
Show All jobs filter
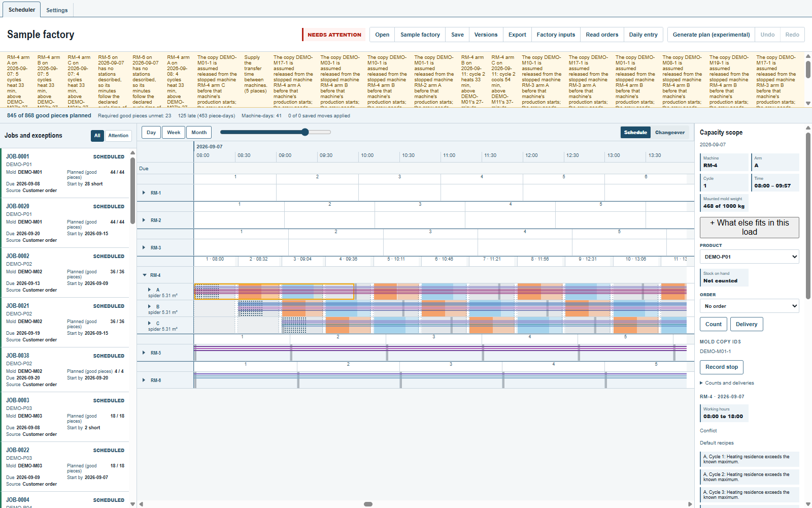pyautogui.click(x=97, y=136)
